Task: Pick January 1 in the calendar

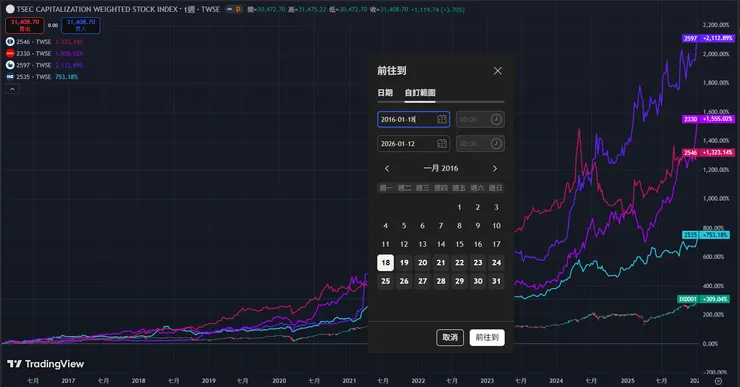Action: [459, 207]
